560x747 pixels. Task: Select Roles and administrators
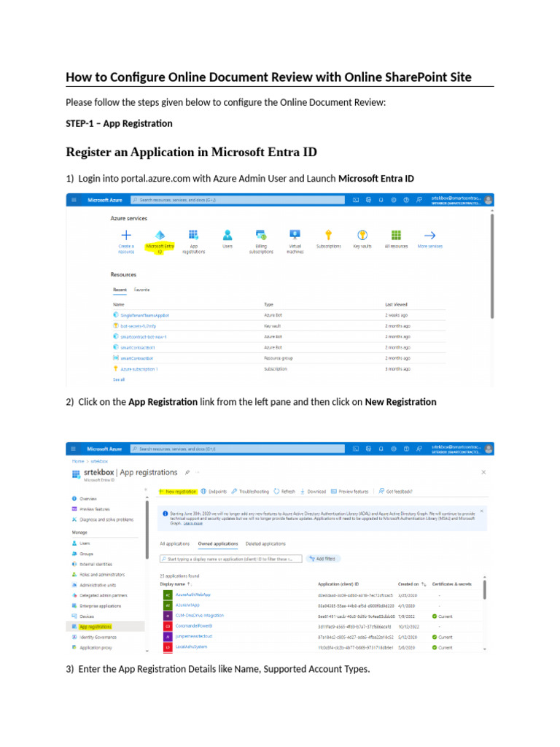coord(102,575)
